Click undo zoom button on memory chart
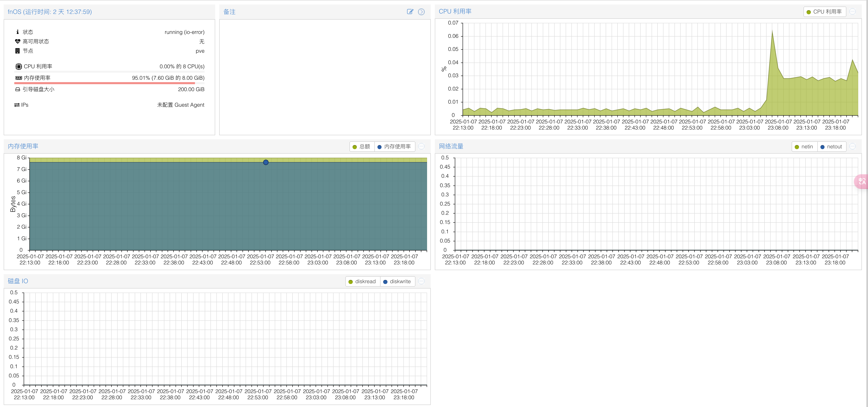The width and height of the screenshot is (868, 407). 421,147
